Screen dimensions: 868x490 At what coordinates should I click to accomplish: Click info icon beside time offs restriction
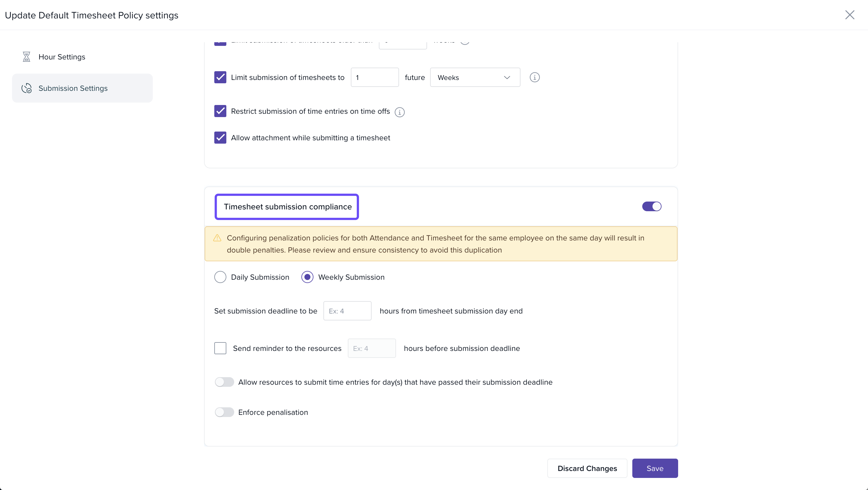pyautogui.click(x=399, y=112)
